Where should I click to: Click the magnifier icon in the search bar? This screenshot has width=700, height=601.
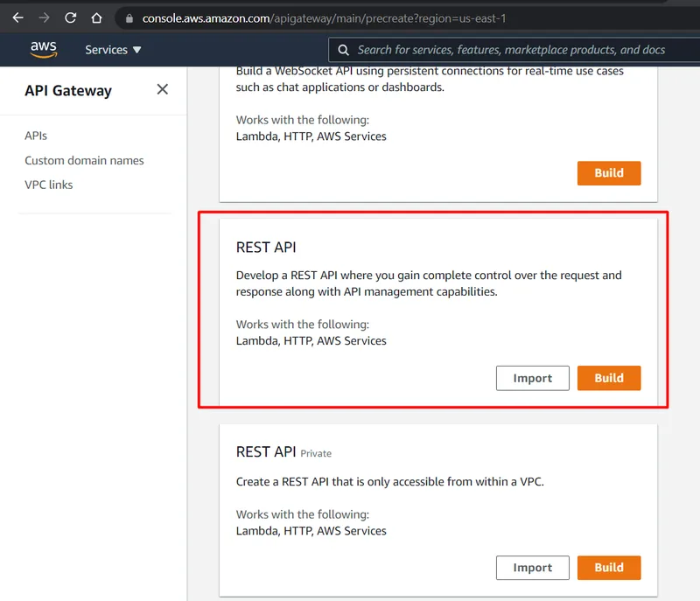[x=343, y=50]
